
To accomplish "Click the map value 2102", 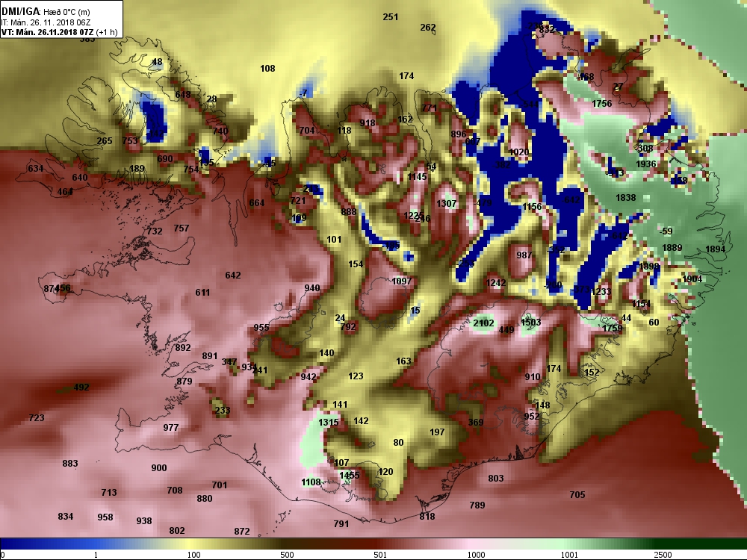I will pos(483,323).
